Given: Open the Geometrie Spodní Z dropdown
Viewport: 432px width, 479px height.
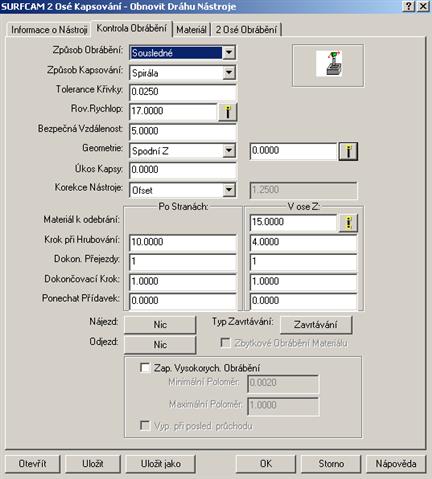Looking at the screenshot, I should tap(229, 151).
